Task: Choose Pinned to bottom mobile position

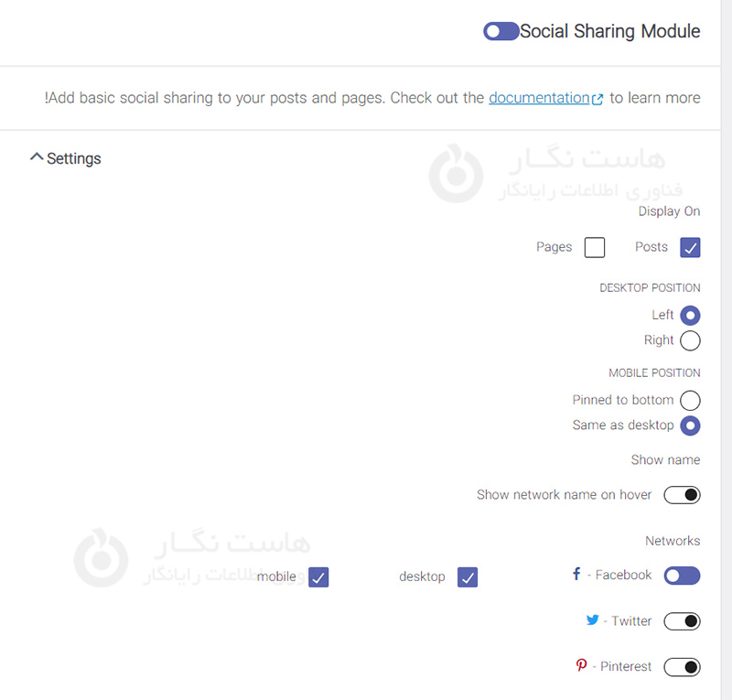Action: [690, 400]
